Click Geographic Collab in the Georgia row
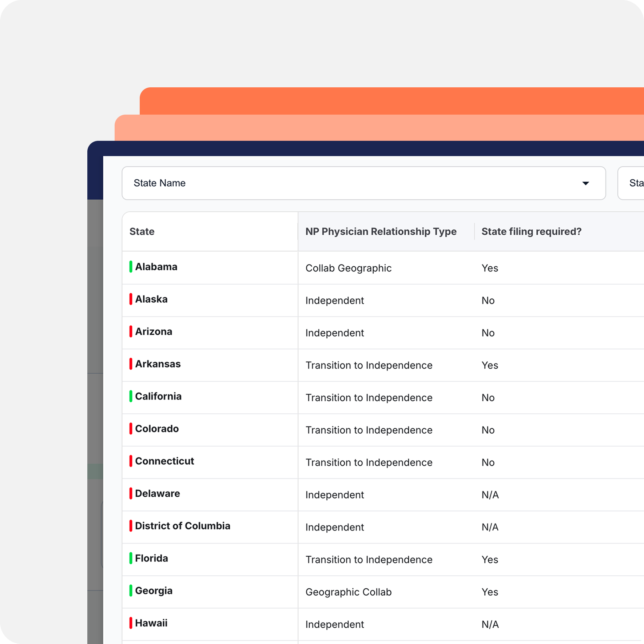 point(349,592)
